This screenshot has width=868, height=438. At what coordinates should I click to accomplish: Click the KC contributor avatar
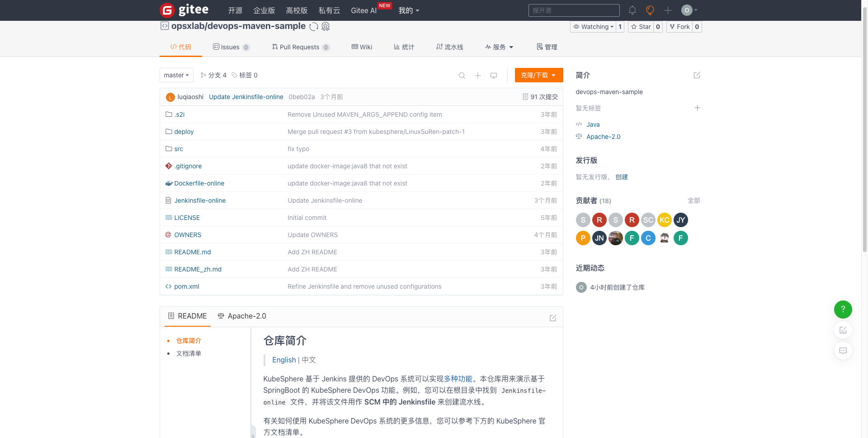click(665, 220)
